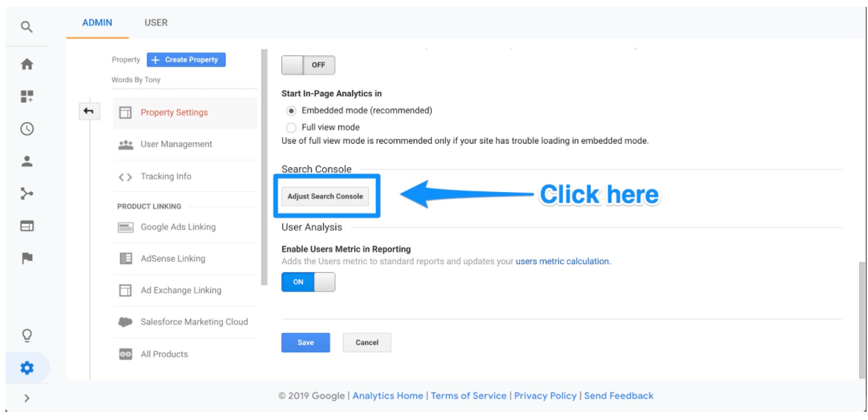
Task: Click the Admin gear icon
Action: tap(27, 368)
